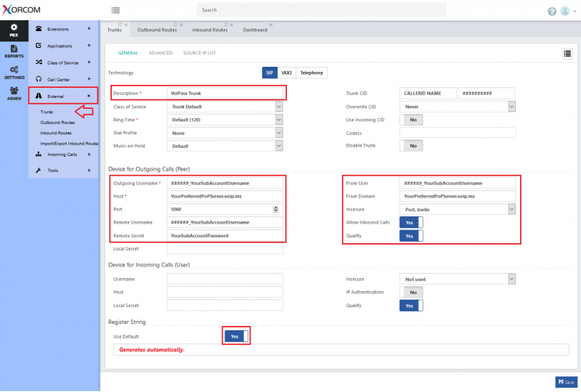Open Outbound Routes in sidebar
This screenshot has width=581, height=392.
[x=57, y=122]
